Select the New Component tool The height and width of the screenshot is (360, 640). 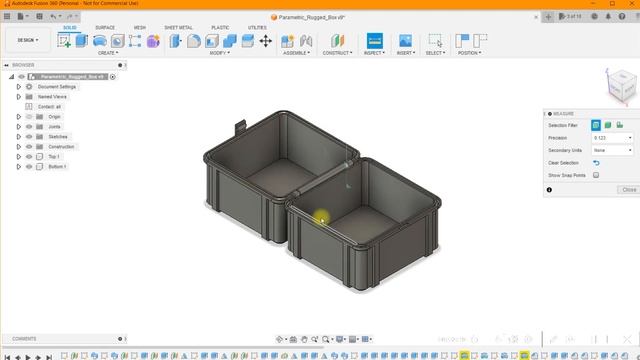tap(287, 41)
